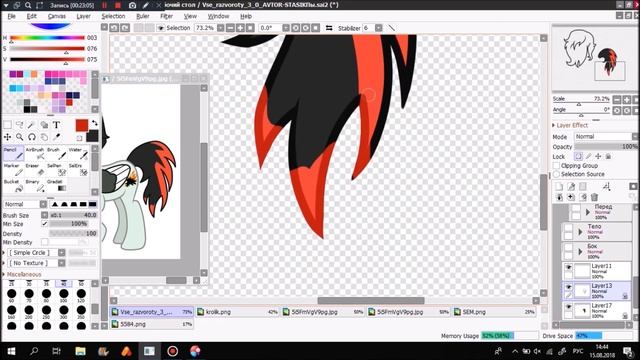Expand the Перед layer group
The image size is (640, 360).
pyautogui.click(x=588, y=212)
